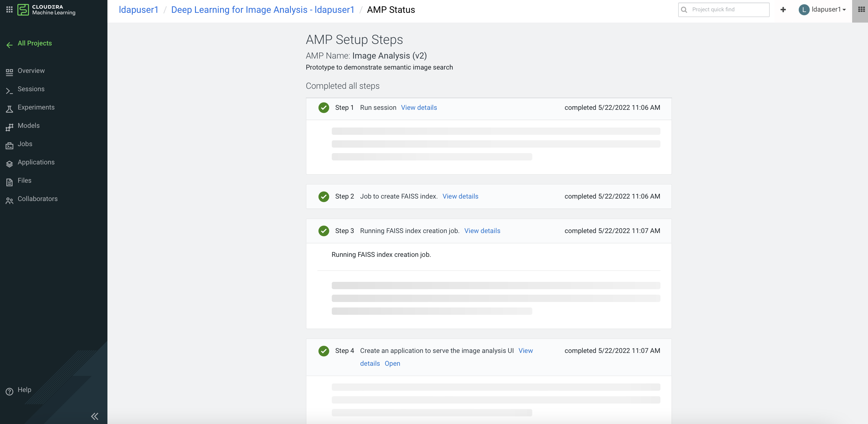The image size is (868, 424).
Task: Click Open link in Step 4
Action: (392, 363)
